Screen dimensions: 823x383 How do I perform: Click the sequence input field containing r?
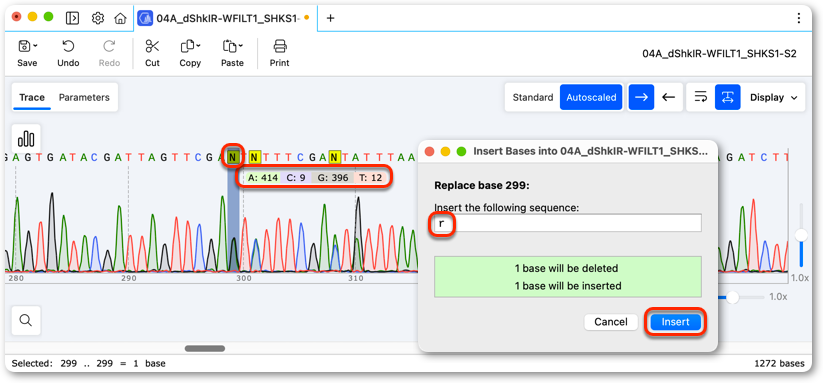[x=568, y=223]
